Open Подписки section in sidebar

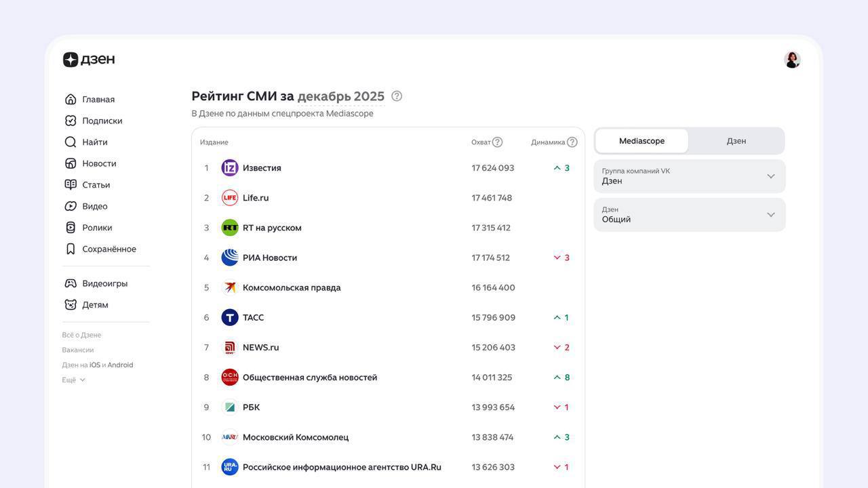coord(102,121)
